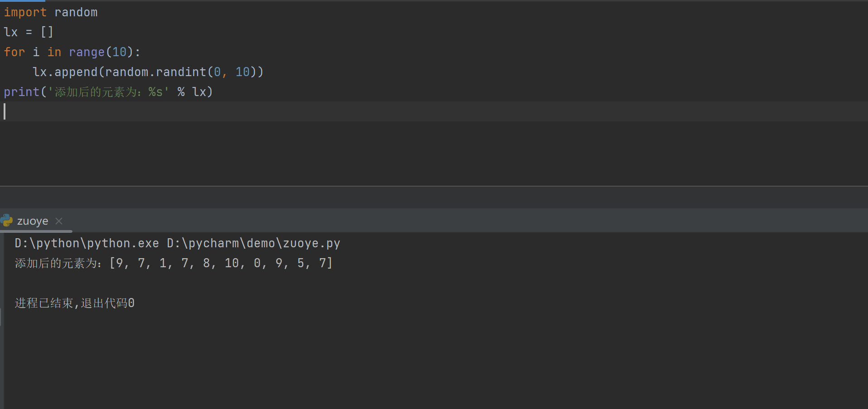
Task: Click the 'range' function in the for loop
Action: (87, 52)
